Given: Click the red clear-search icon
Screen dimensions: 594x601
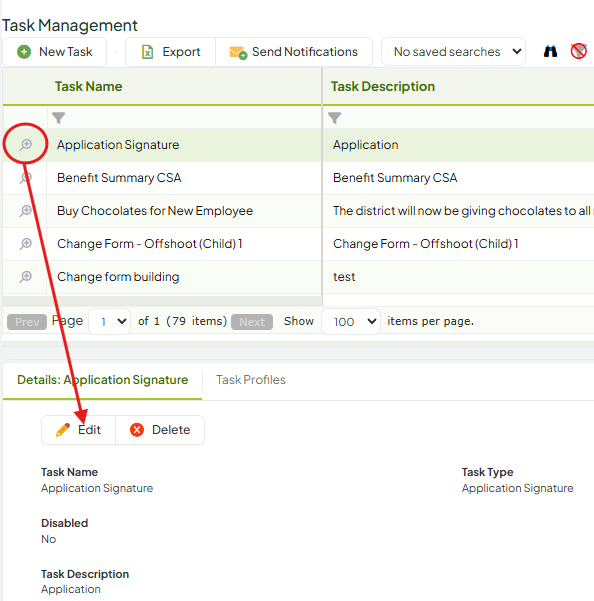Looking at the screenshot, I should tap(578, 51).
